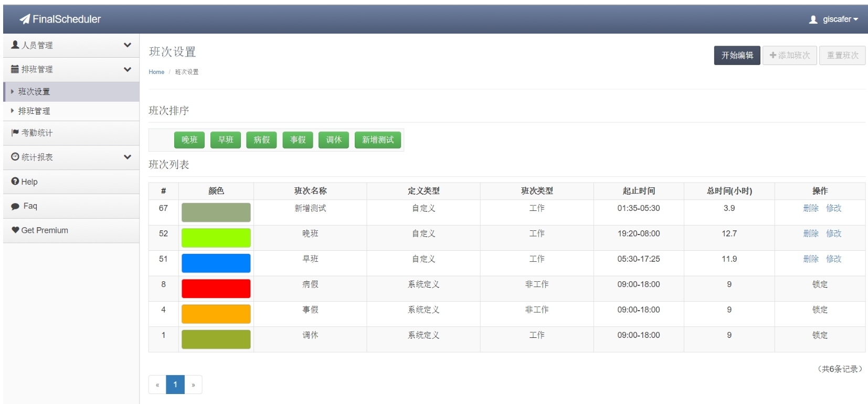Click 非工作 in the 事假 row
The width and height of the screenshot is (868, 404).
[x=537, y=310]
